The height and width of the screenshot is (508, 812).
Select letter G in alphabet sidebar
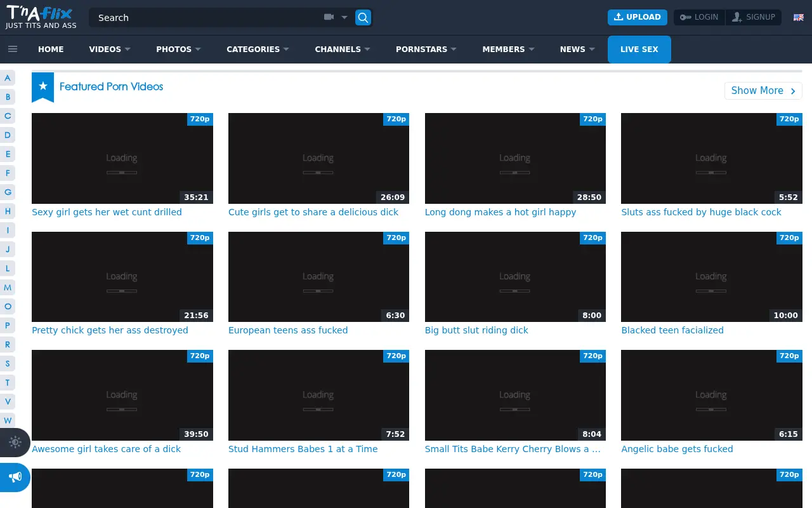click(x=8, y=192)
